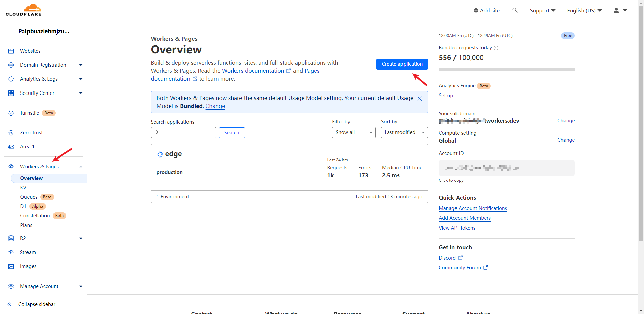Click the Turnstile sidebar icon
The height and width of the screenshot is (314, 644).
(x=11, y=113)
